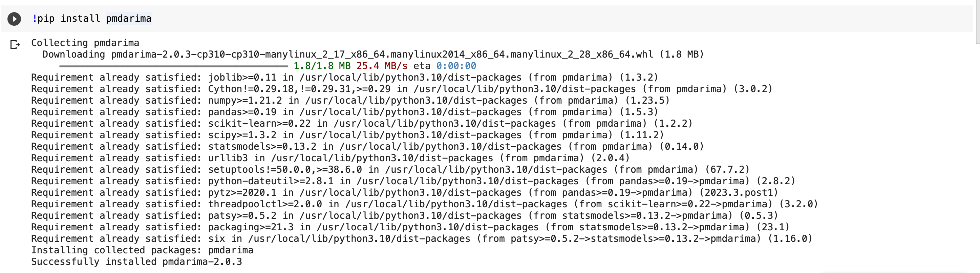Click the 'eta 0:00:00' text

444,66
